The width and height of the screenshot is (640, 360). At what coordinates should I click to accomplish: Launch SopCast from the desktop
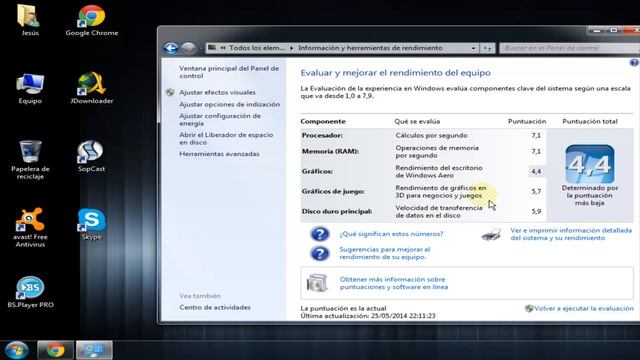pyautogui.click(x=91, y=156)
